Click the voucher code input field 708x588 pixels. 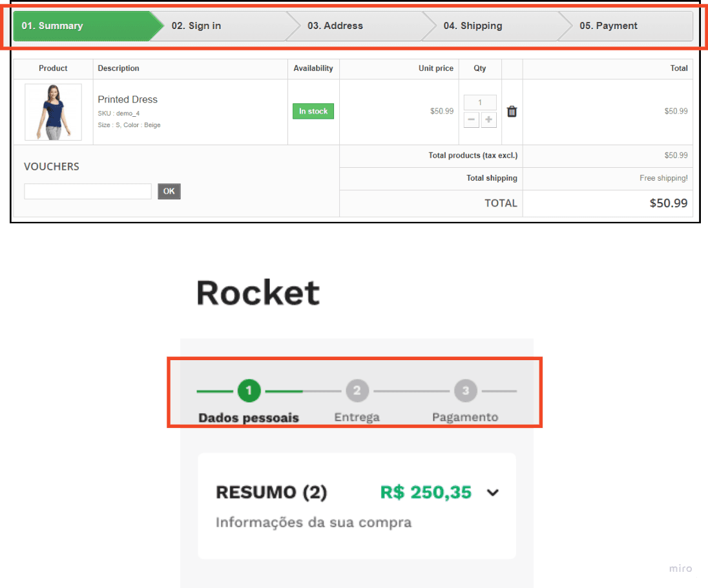point(88,191)
